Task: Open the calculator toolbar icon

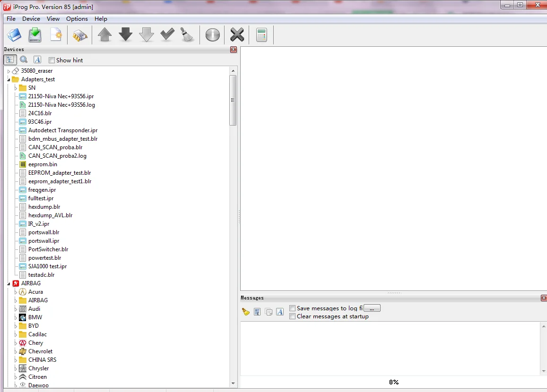Action: pyautogui.click(x=261, y=35)
